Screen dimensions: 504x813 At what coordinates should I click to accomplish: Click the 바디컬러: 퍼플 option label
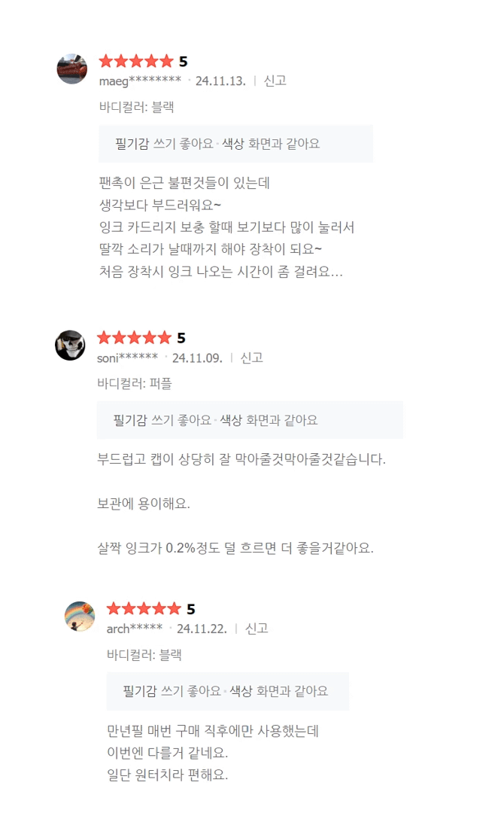tap(135, 383)
